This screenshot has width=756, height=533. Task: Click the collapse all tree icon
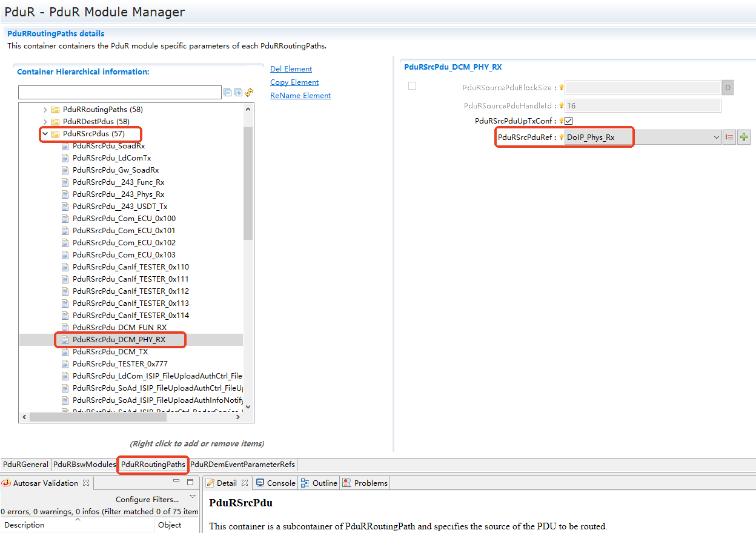point(228,93)
